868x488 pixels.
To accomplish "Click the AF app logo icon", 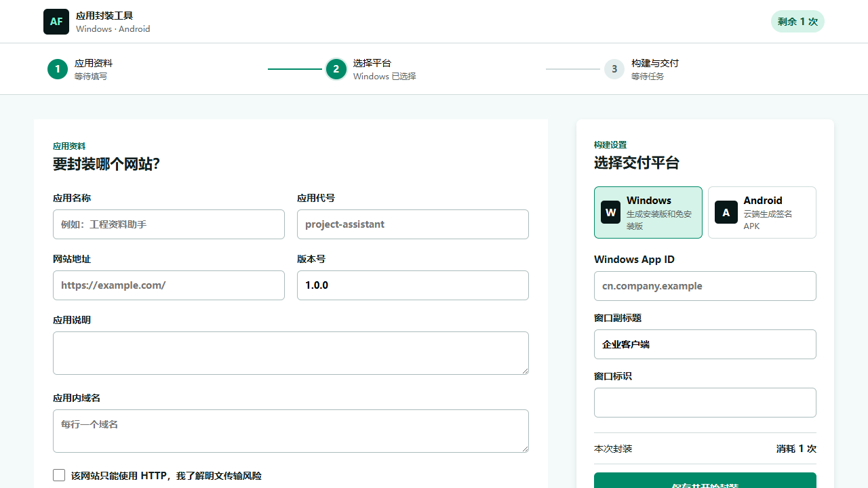I will coord(56,22).
